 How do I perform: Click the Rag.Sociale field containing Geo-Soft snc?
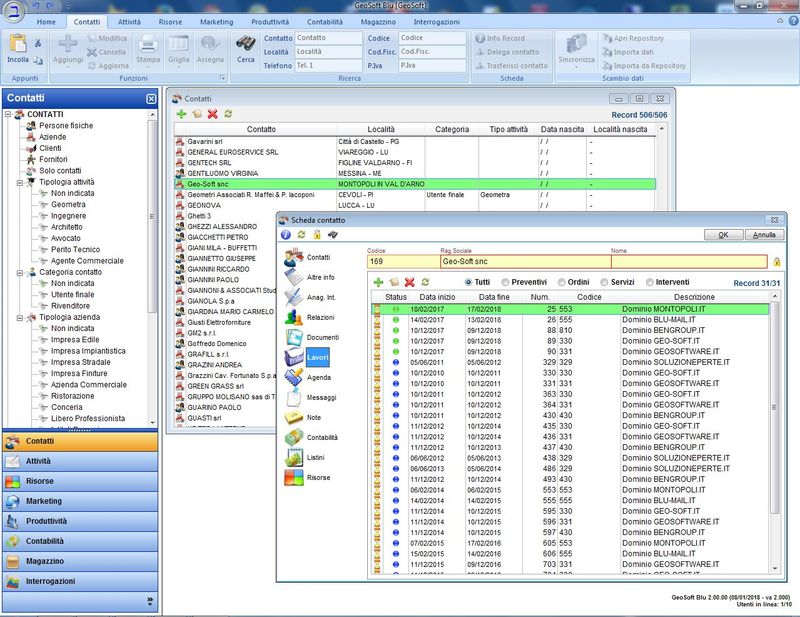pos(524,262)
